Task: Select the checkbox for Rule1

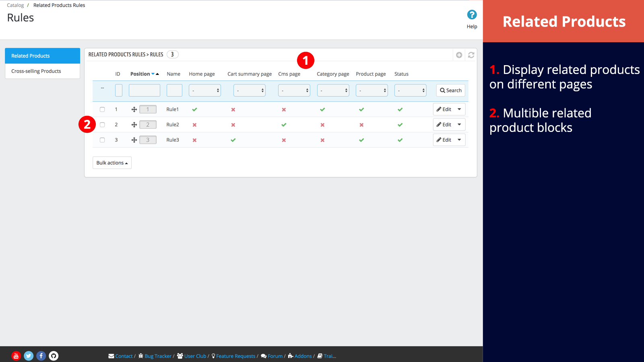Action: (x=102, y=109)
